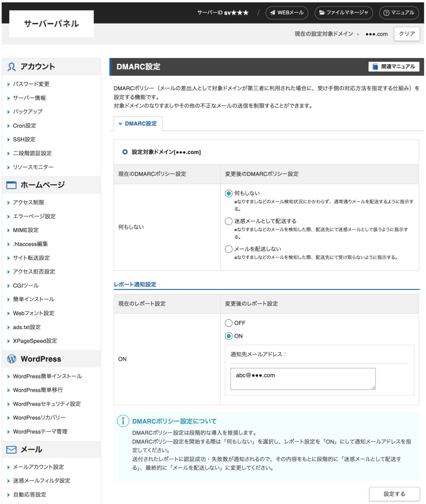This screenshot has width=426, height=504.
Task: Open WordPress簡単移行 in sidebar
Action: pyautogui.click(x=38, y=390)
